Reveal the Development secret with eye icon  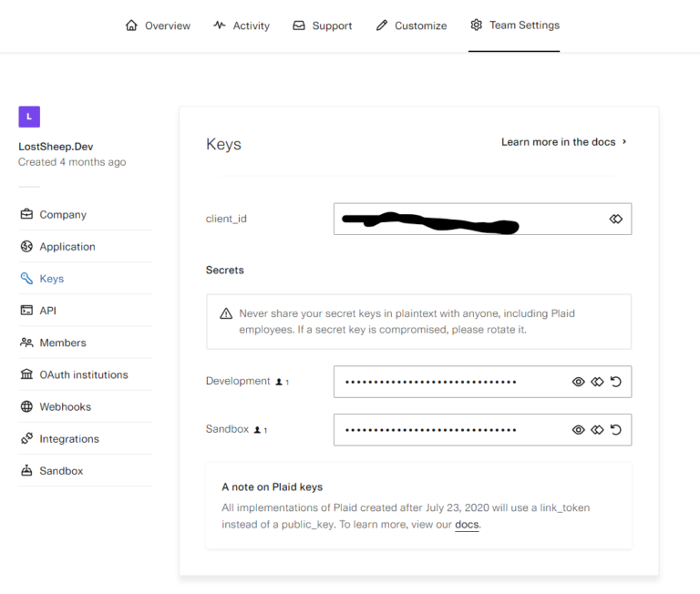(x=578, y=382)
